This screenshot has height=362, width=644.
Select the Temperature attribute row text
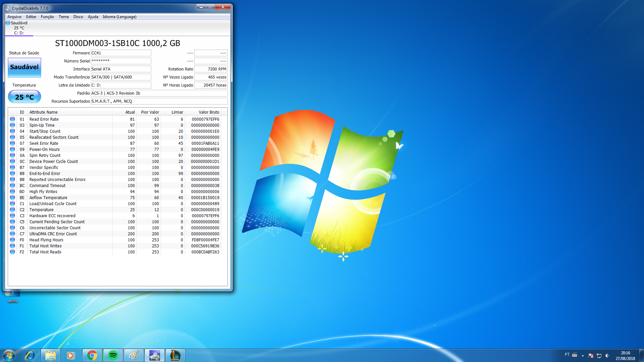[41, 210]
